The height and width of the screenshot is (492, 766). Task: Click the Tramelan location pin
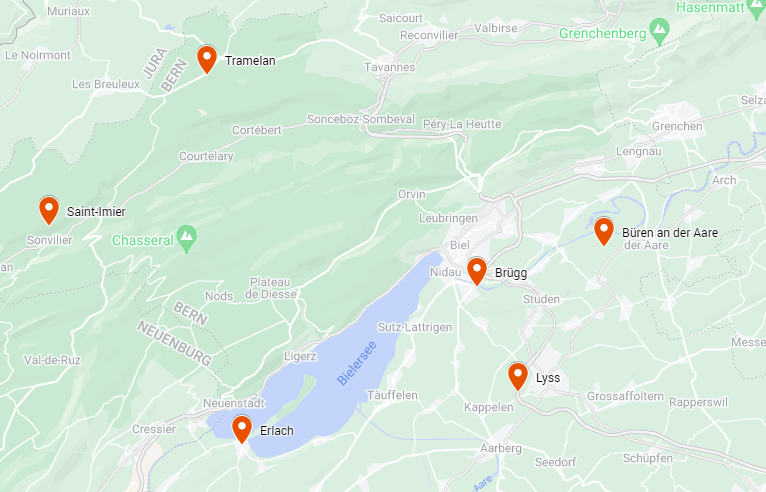[207, 59]
